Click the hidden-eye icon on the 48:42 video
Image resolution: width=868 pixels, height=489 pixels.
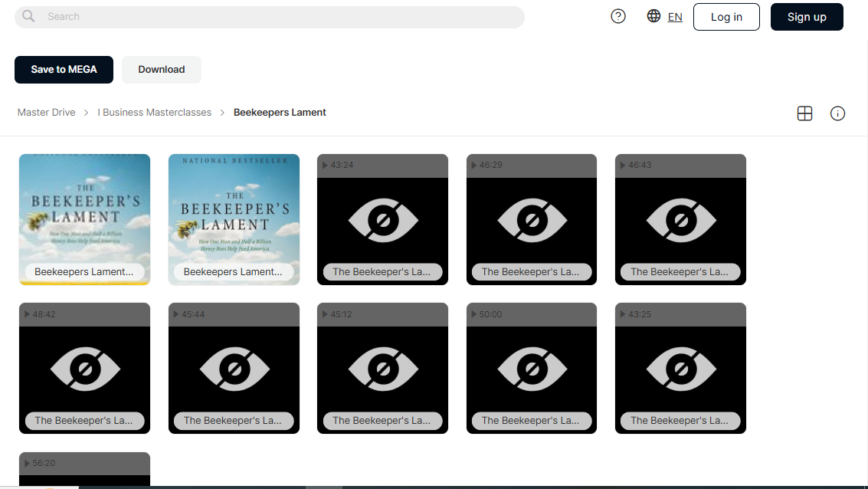coord(85,369)
